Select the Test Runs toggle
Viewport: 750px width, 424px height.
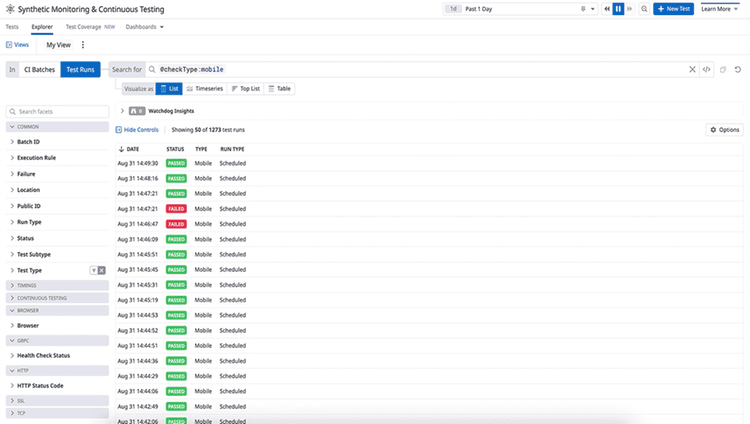(x=80, y=69)
